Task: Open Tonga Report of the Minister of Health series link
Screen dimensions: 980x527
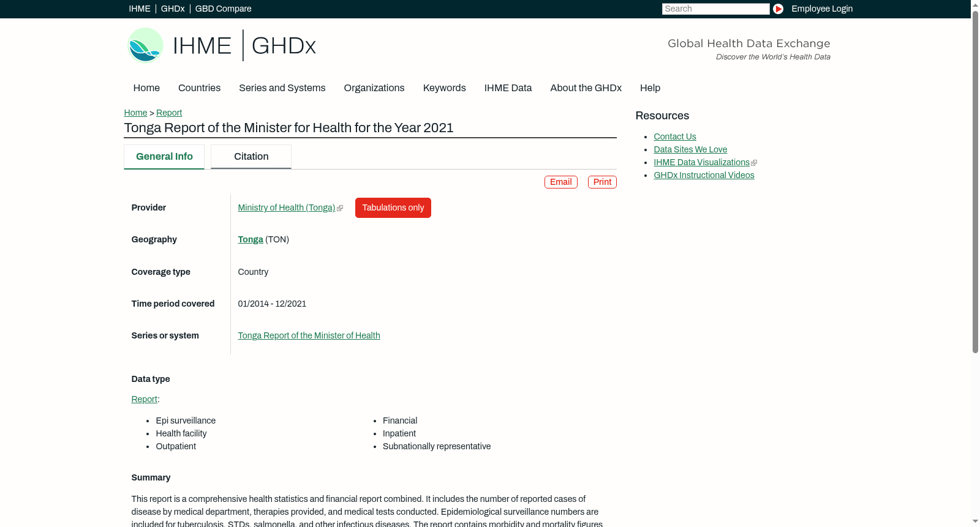Action: click(309, 336)
